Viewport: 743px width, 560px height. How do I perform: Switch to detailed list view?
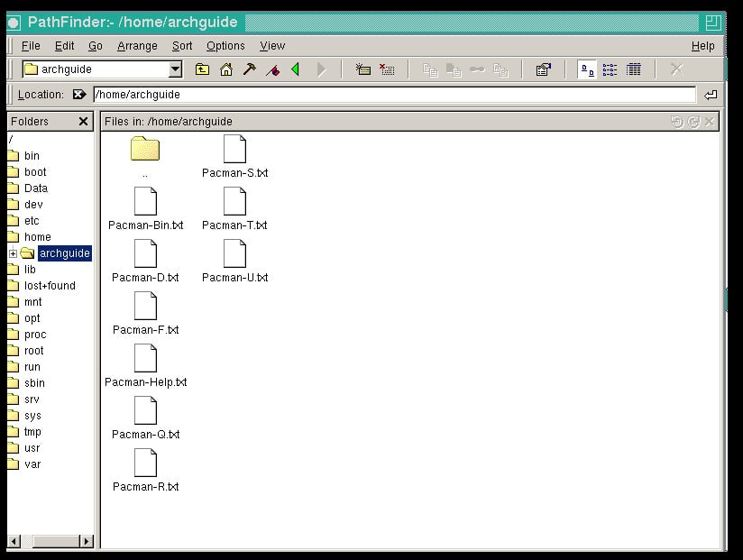pyautogui.click(x=634, y=69)
